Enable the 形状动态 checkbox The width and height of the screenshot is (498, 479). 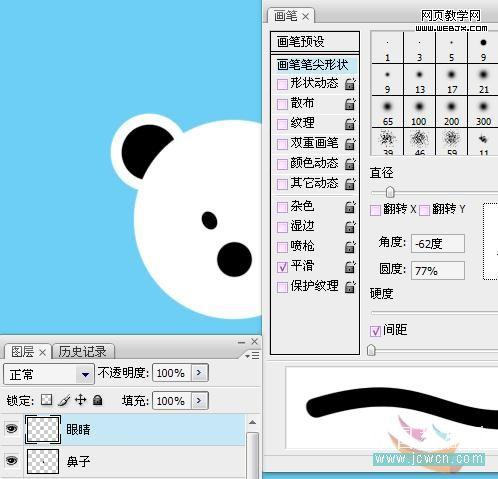(282, 84)
